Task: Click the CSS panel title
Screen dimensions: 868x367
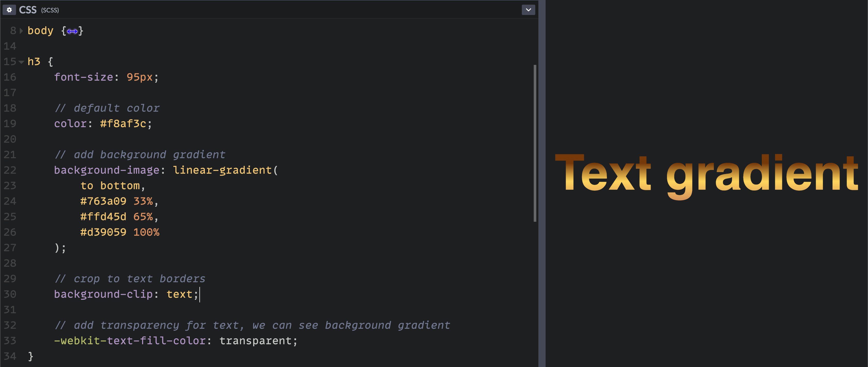Action: tap(28, 10)
